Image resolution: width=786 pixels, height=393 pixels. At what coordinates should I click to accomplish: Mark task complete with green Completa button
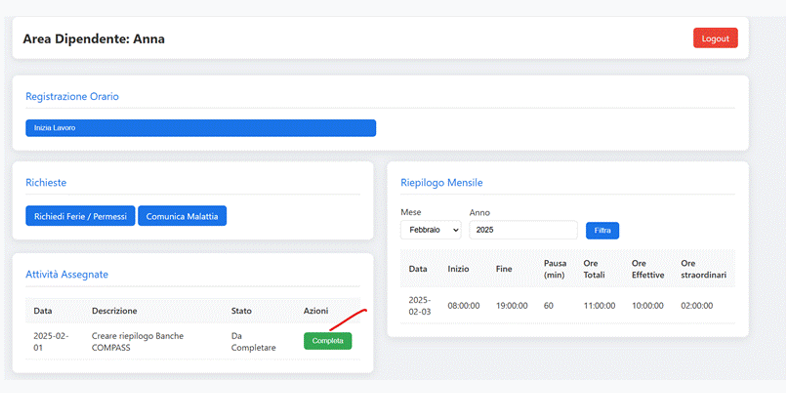[328, 341]
